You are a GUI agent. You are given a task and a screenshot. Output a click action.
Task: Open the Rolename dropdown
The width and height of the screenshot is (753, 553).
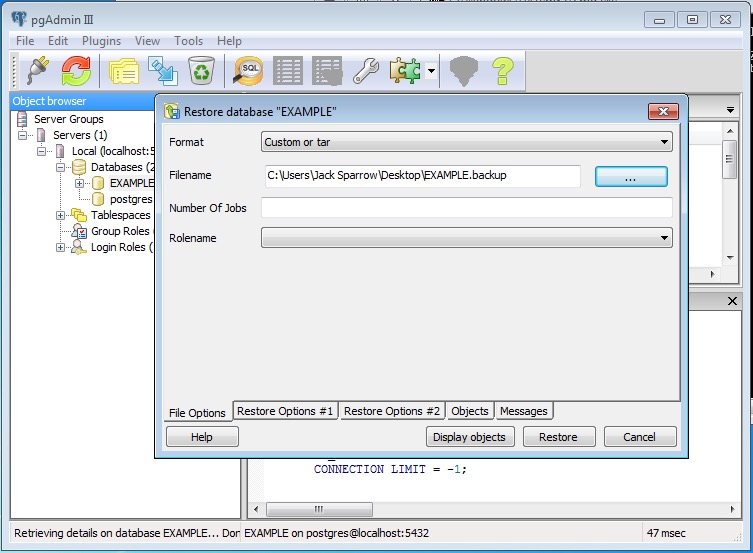[x=466, y=238]
